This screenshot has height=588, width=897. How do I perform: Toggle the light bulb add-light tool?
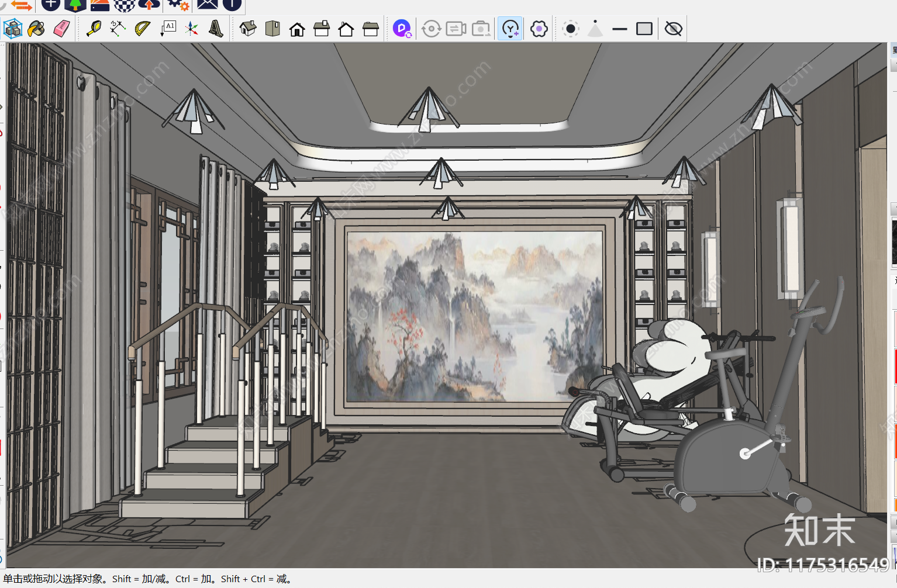tap(510, 29)
